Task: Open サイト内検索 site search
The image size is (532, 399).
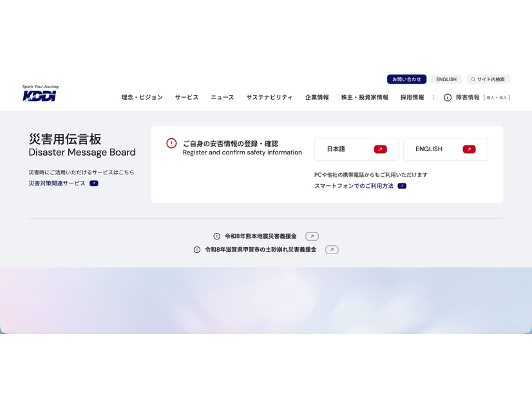Action: click(488, 79)
